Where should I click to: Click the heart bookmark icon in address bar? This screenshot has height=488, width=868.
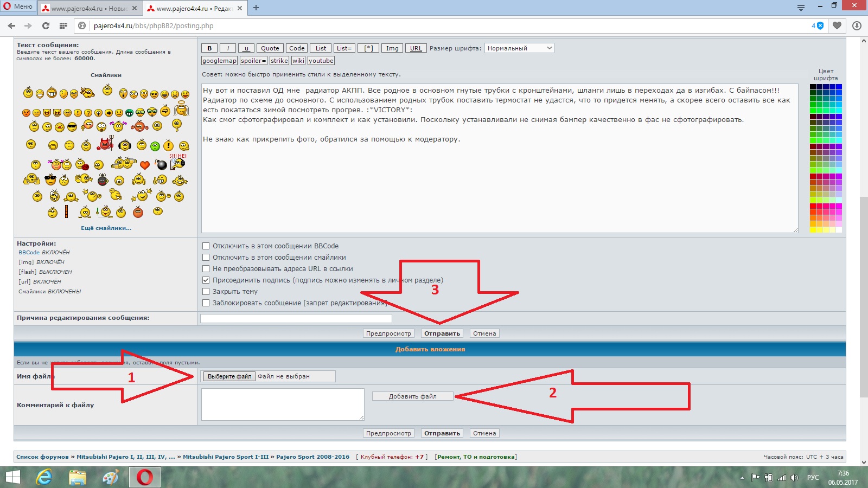pyautogui.click(x=837, y=25)
